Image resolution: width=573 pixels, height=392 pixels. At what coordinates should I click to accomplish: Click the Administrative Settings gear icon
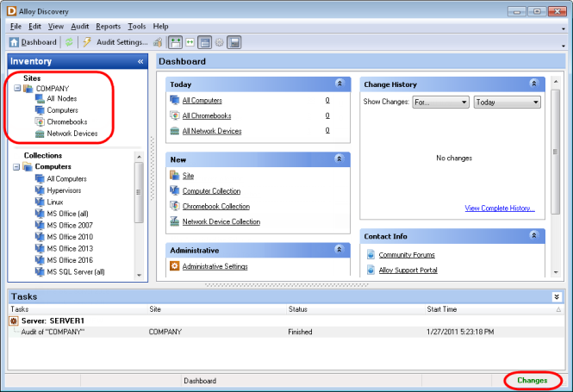175,266
